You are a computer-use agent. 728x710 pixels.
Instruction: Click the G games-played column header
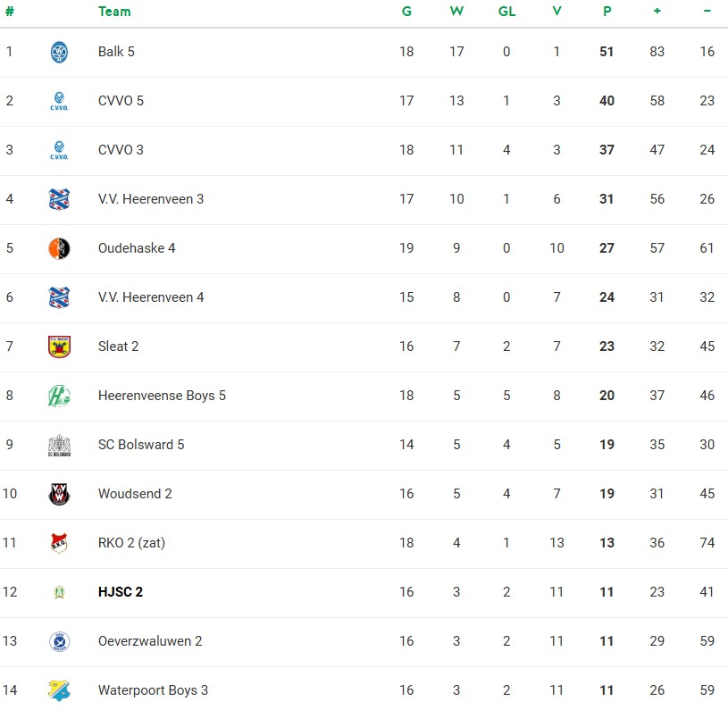tap(406, 12)
